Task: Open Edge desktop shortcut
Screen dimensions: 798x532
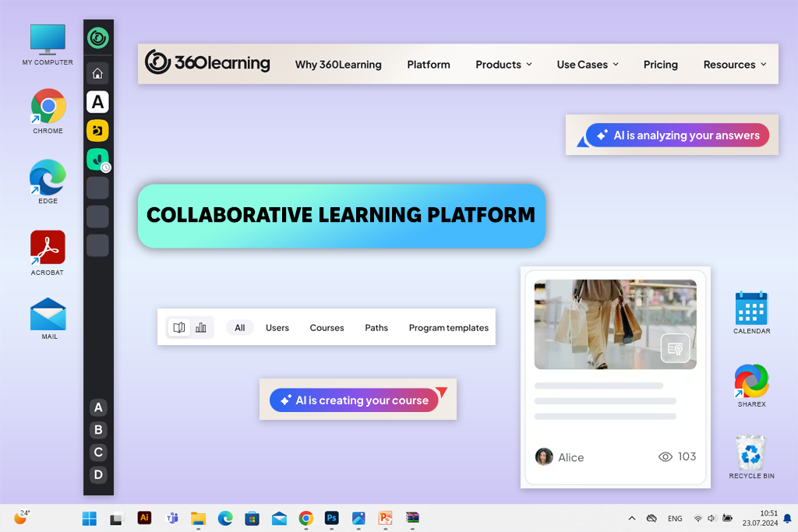Action: tap(48, 181)
